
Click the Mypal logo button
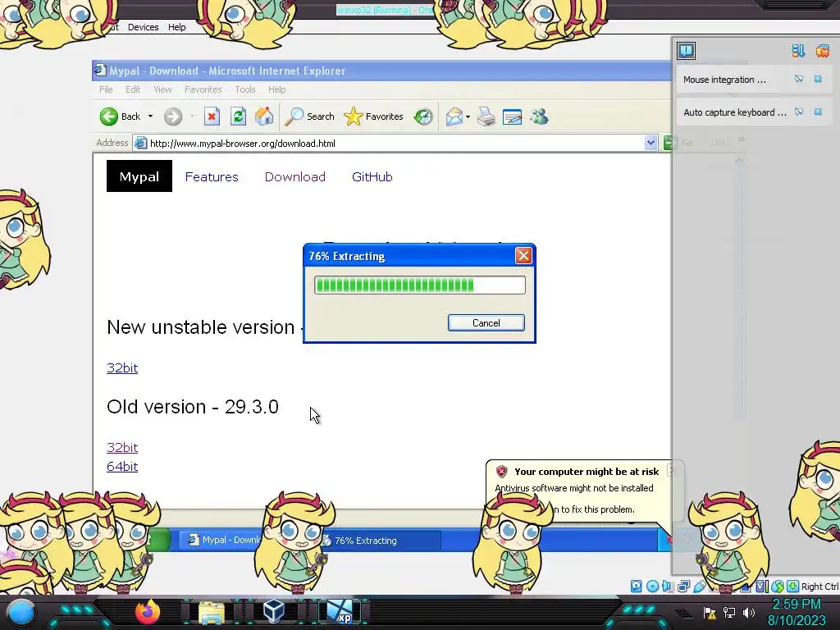click(139, 176)
